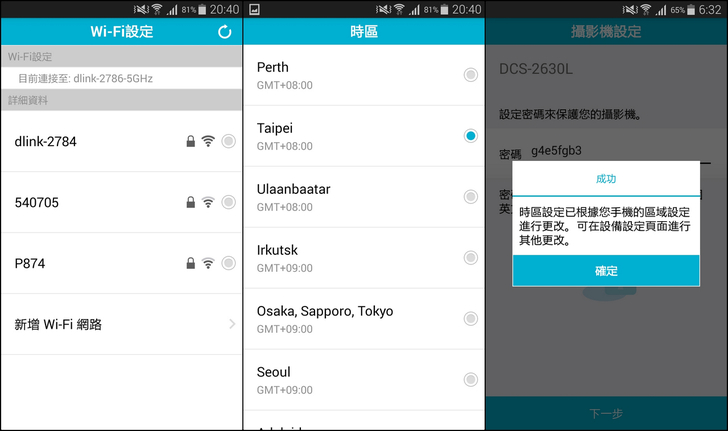
Task: Choose Taipei timezone radio button
Action: pyautogui.click(x=471, y=136)
